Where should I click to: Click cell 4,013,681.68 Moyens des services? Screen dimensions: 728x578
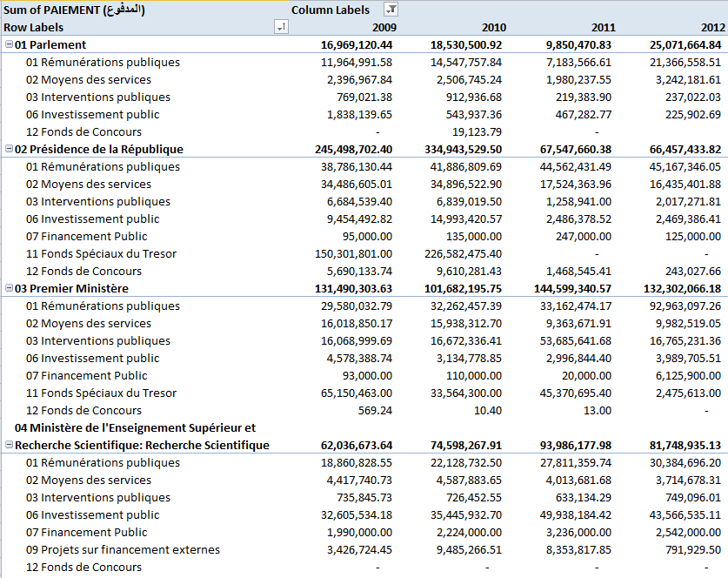coord(578,481)
